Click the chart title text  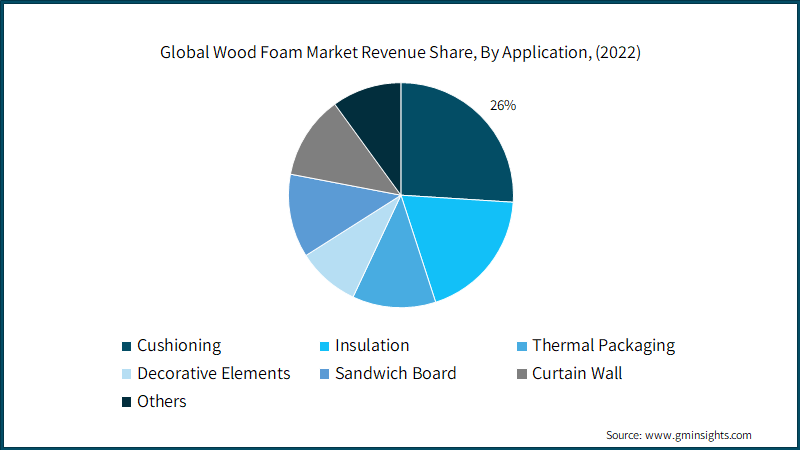(400, 53)
